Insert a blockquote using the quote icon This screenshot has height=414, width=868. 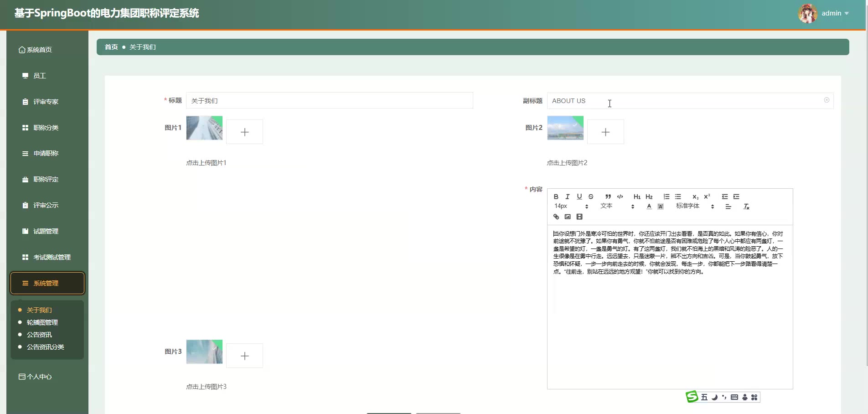point(608,197)
